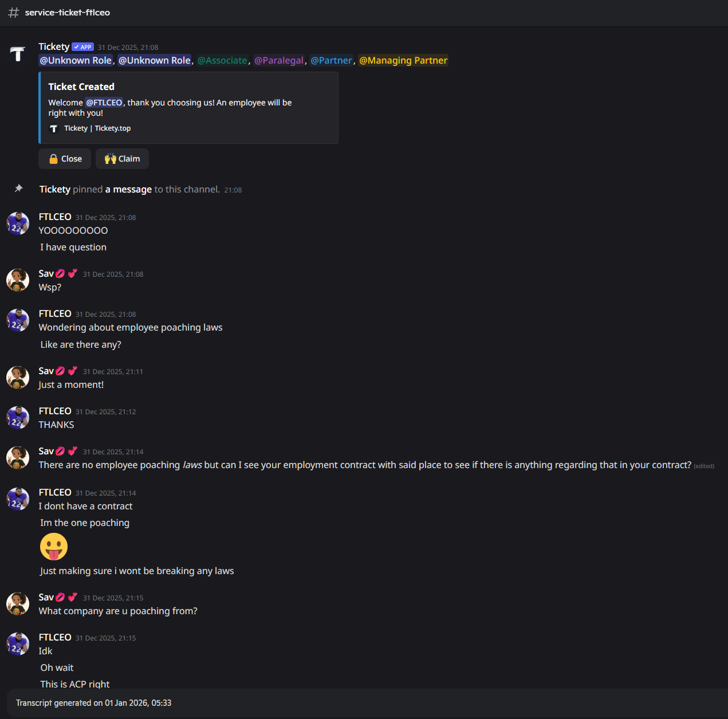Click the first @Unknown Role mention
The height and width of the screenshot is (719, 728).
pos(76,61)
